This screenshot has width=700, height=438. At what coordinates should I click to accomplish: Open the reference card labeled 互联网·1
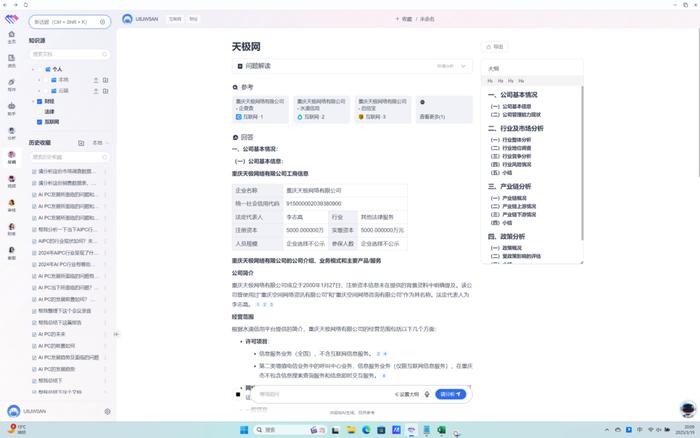tap(260, 109)
